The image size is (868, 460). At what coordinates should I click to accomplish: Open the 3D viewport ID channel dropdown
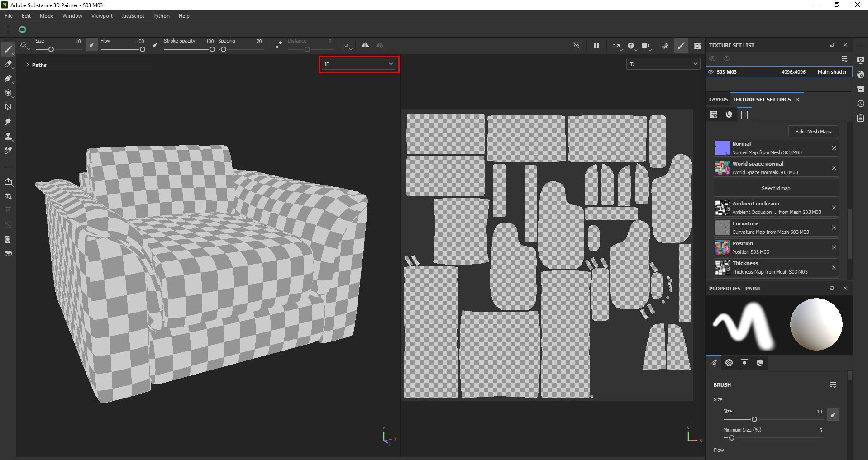[x=359, y=64]
